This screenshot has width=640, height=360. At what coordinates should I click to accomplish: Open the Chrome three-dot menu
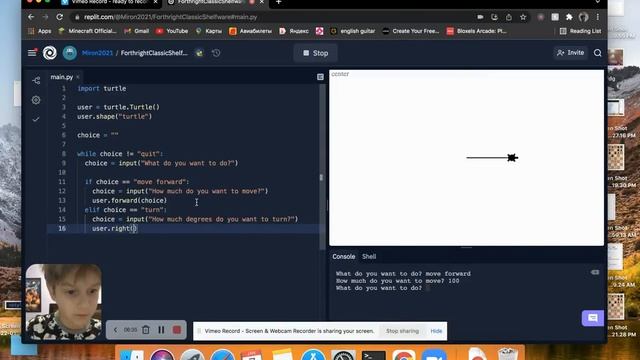pos(598,17)
